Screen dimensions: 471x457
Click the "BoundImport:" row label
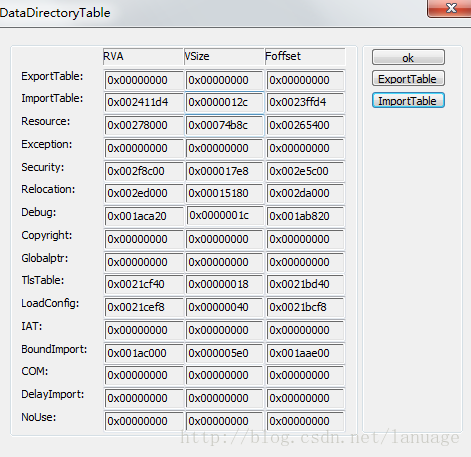pyautogui.click(x=54, y=349)
